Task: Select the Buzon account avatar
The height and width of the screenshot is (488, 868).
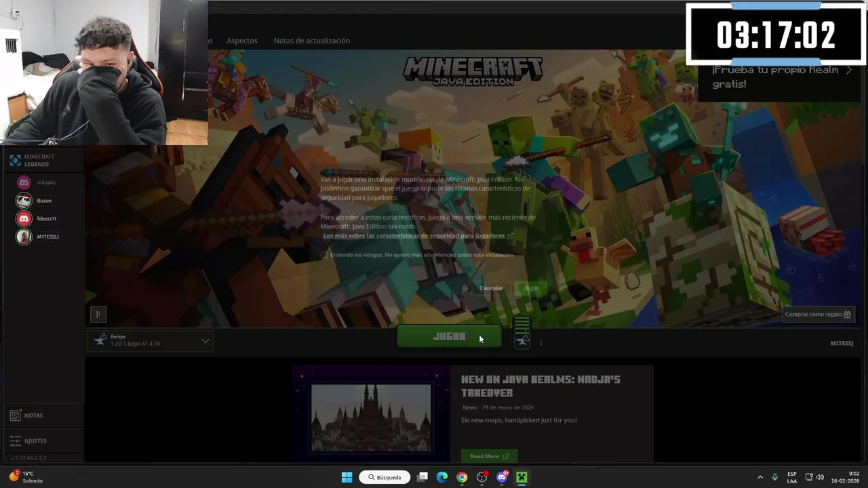Action: pyautogui.click(x=24, y=201)
